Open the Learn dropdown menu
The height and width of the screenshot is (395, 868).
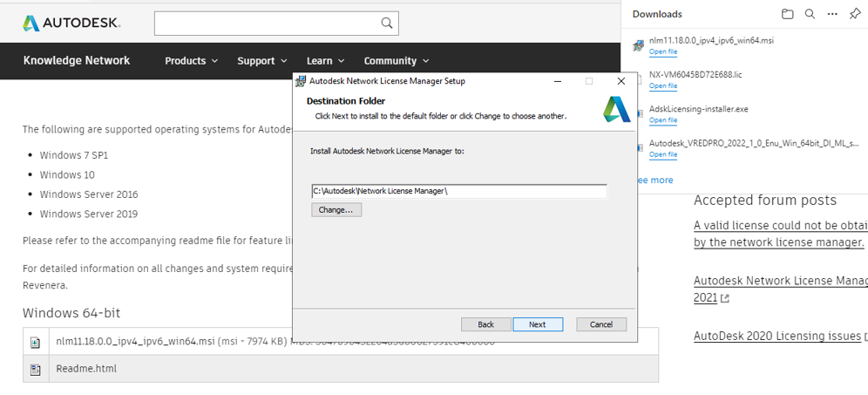325,61
